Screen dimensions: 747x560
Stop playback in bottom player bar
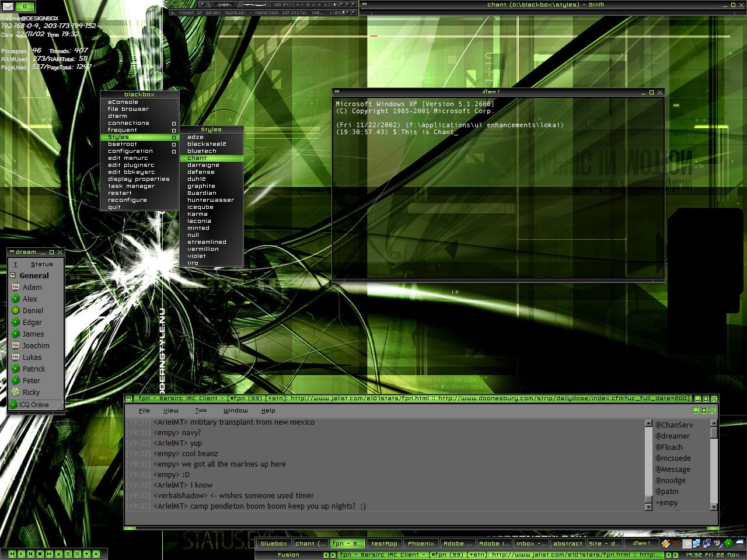(x=40, y=554)
